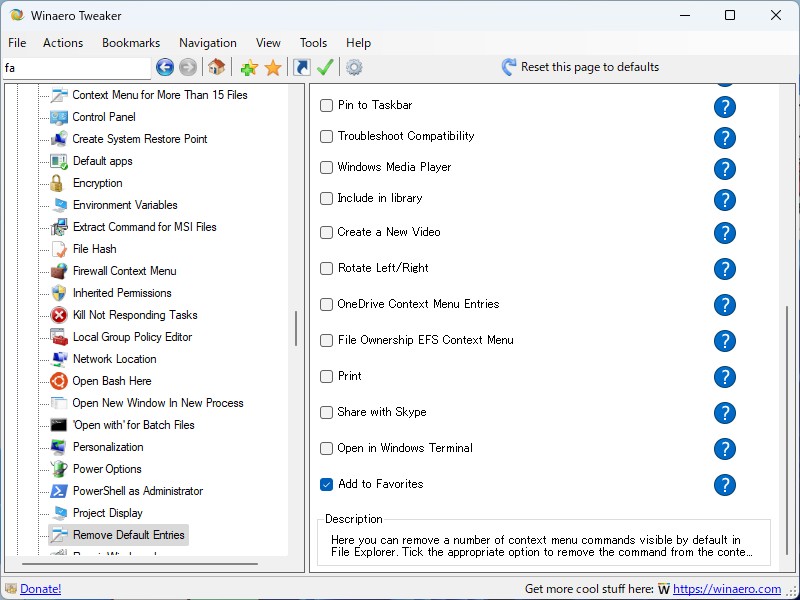Click the tree panel horizontal scrollbar
800x600 pixels.
point(140,564)
